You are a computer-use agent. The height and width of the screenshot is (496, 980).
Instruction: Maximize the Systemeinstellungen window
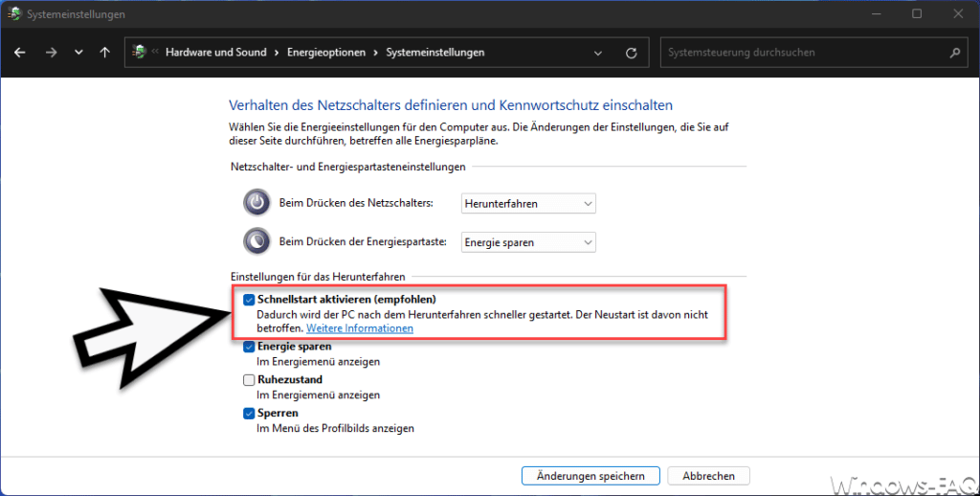coord(917,13)
